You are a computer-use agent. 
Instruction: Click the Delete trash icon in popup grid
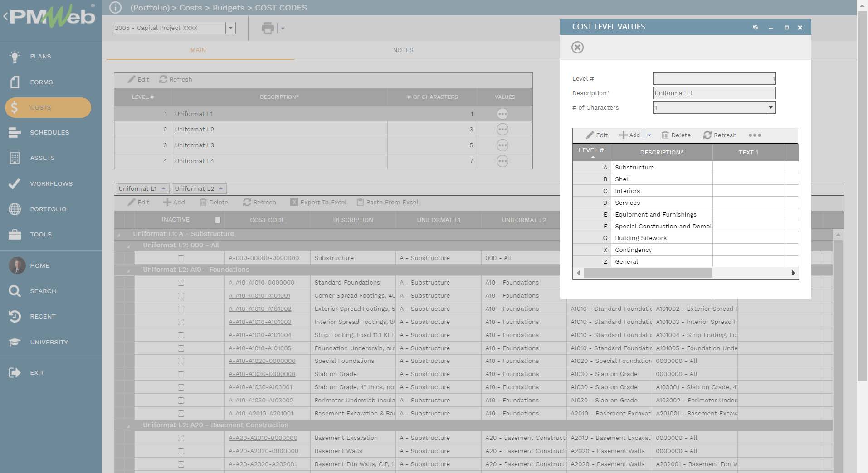[665, 135]
